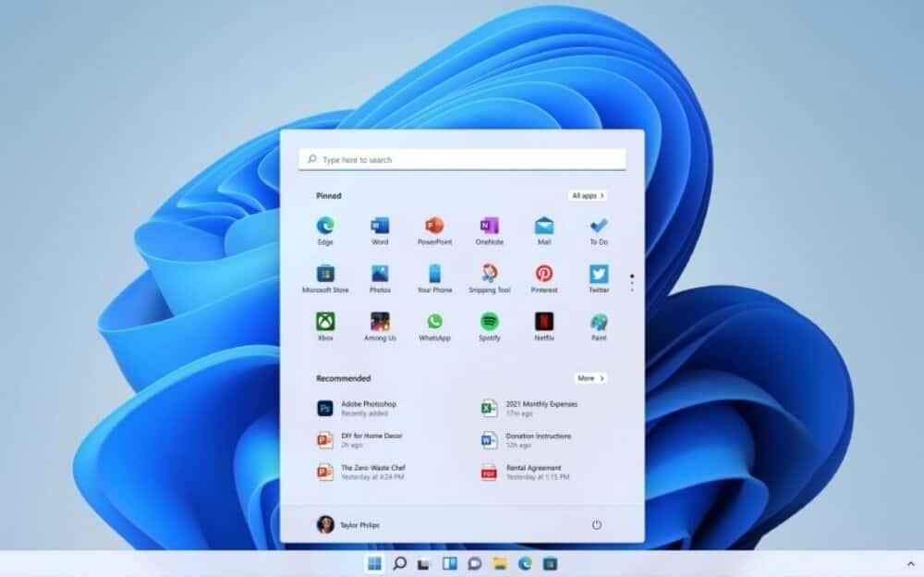Open the Microsoft Store pinned icon
The image size is (924, 577).
click(x=325, y=275)
